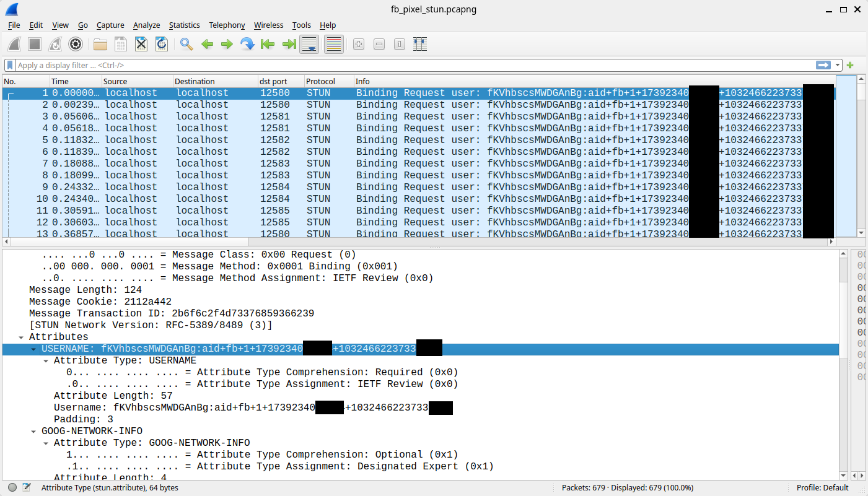Click Profile: Default in the status bar

(822, 488)
